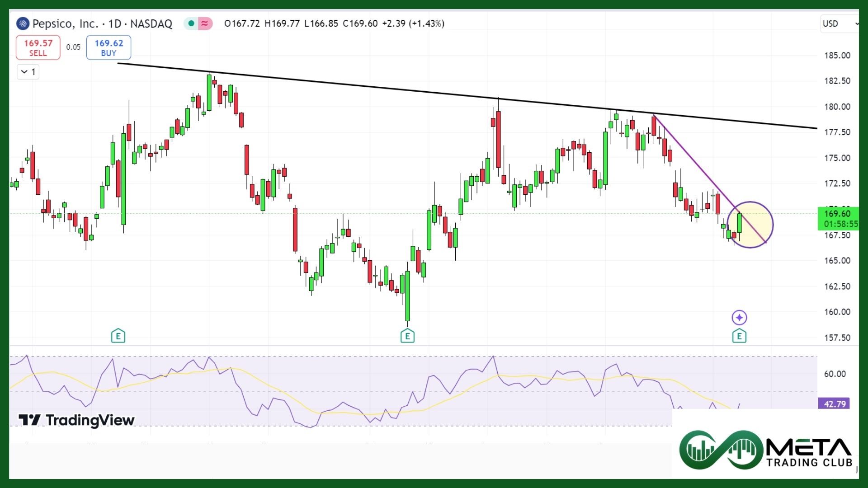
Task: Click the RSI value label 42.79
Action: 834,404
